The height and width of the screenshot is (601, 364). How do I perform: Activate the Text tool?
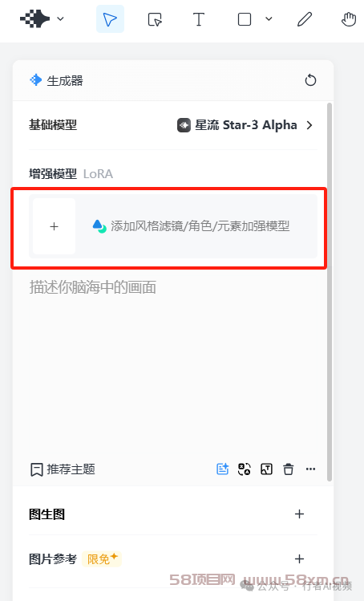coord(199,19)
